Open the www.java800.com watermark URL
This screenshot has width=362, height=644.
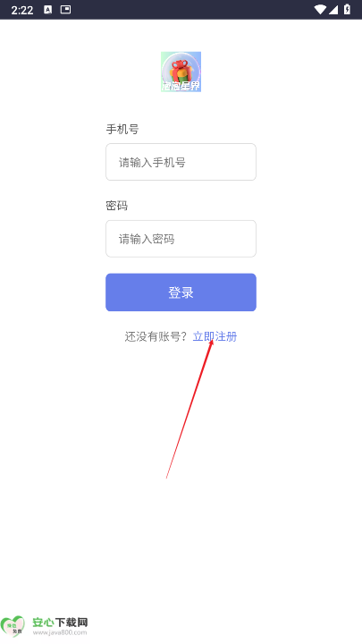pos(60,633)
